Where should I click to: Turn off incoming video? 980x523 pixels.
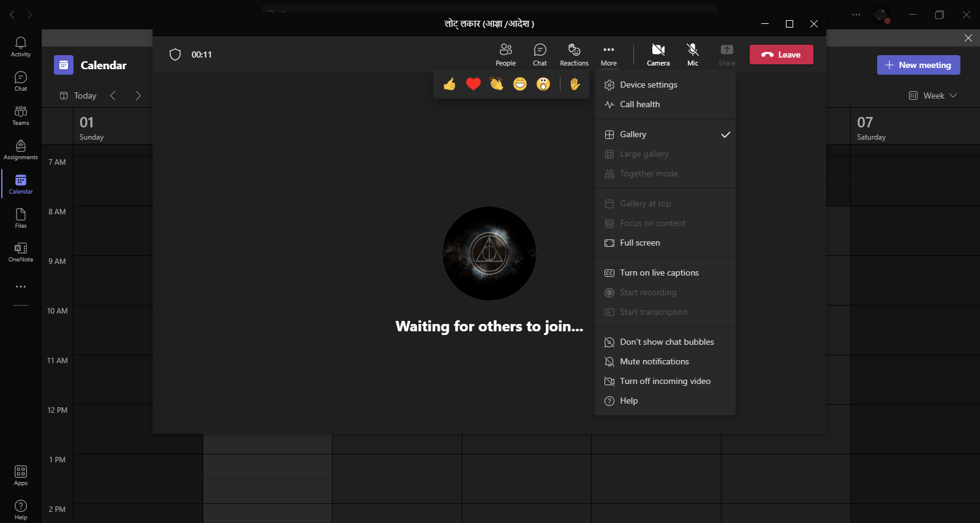(665, 381)
